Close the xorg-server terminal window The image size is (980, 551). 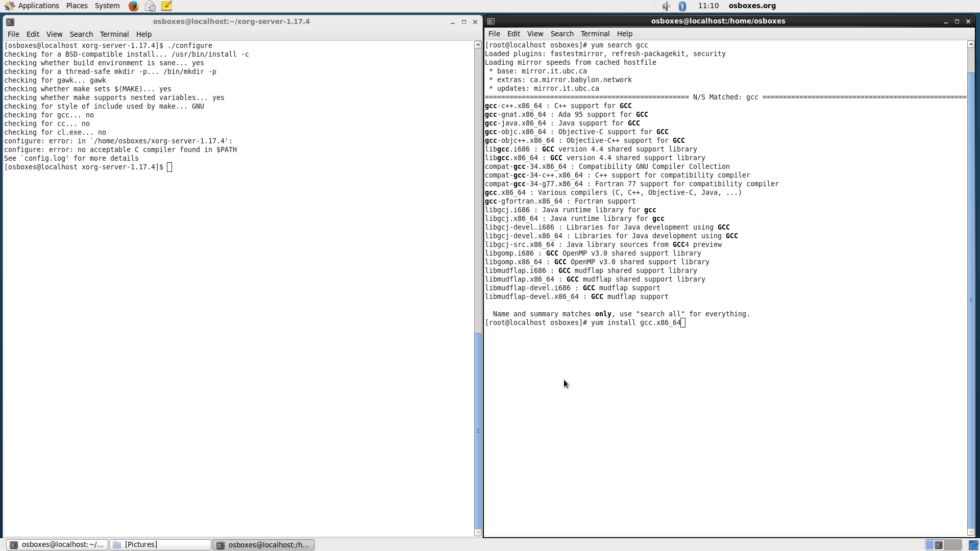click(x=475, y=22)
